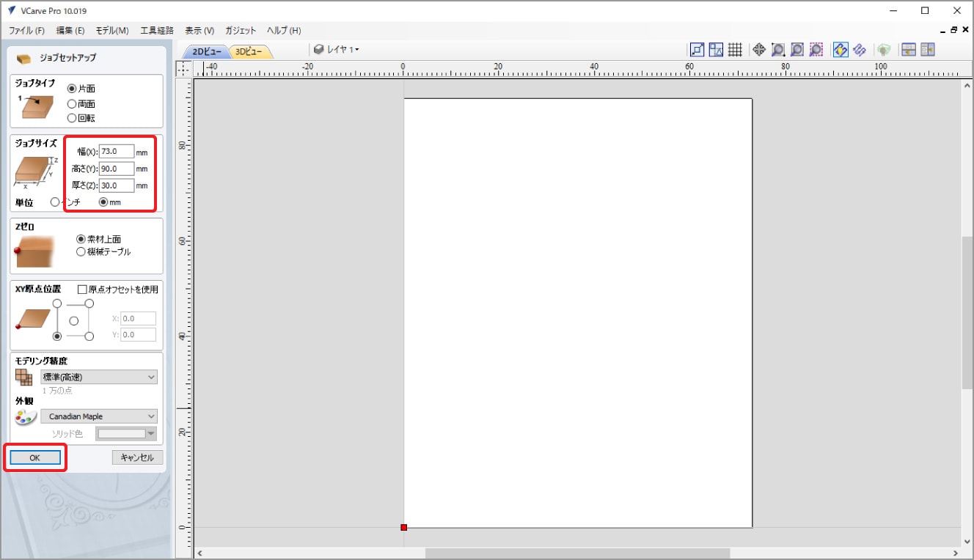Click the zoom to box icon
Image resolution: width=974 pixels, height=560 pixels.
[x=778, y=50]
